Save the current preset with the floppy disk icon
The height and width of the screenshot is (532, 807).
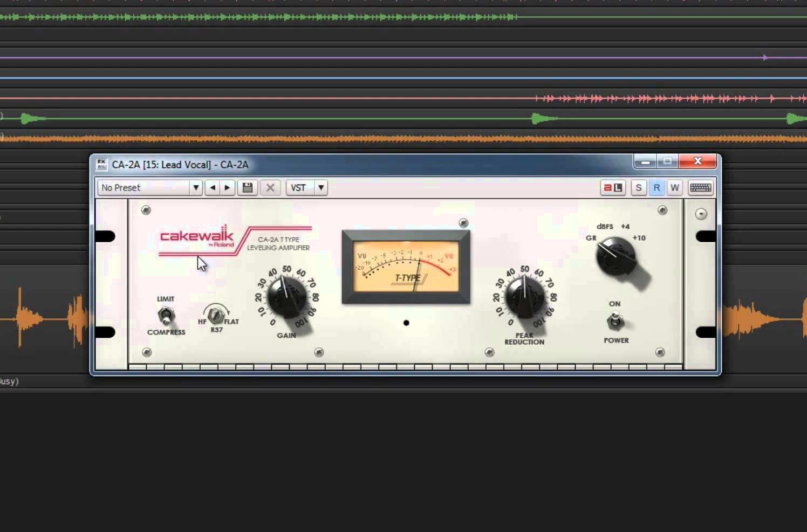248,188
